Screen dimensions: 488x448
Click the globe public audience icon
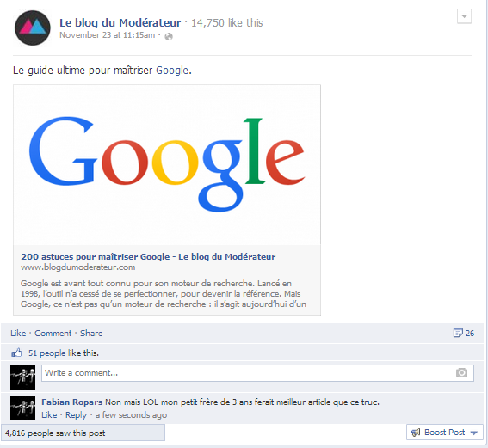(169, 37)
